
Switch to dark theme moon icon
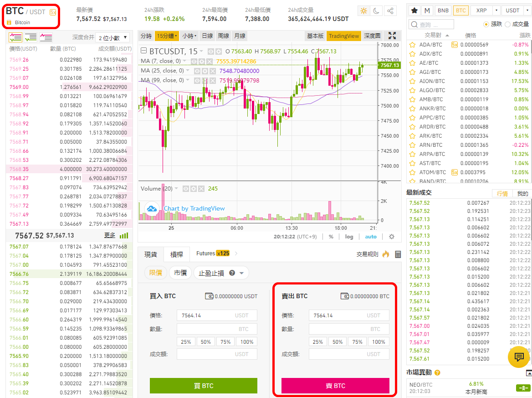click(376, 11)
